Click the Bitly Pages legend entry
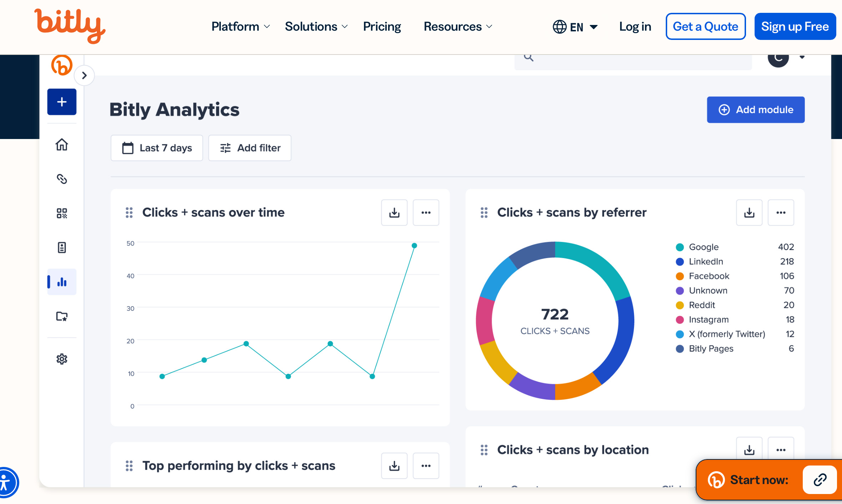 click(735, 349)
